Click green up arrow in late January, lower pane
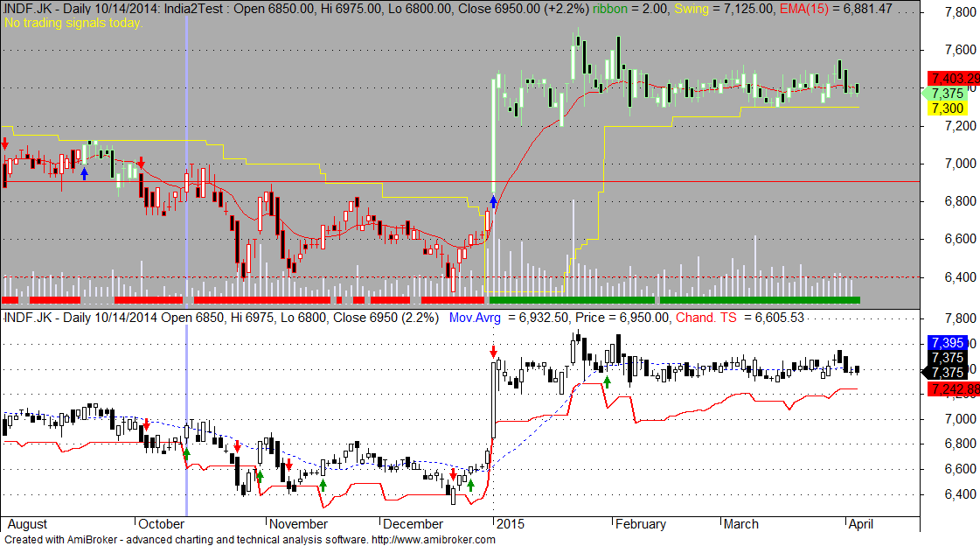 click(606, 381)
